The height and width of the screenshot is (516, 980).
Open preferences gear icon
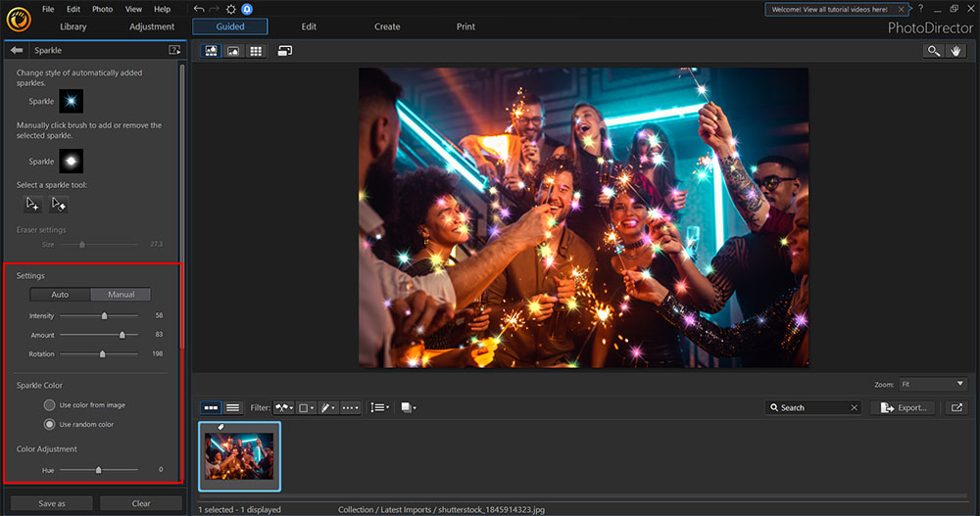tap(230, 9)
